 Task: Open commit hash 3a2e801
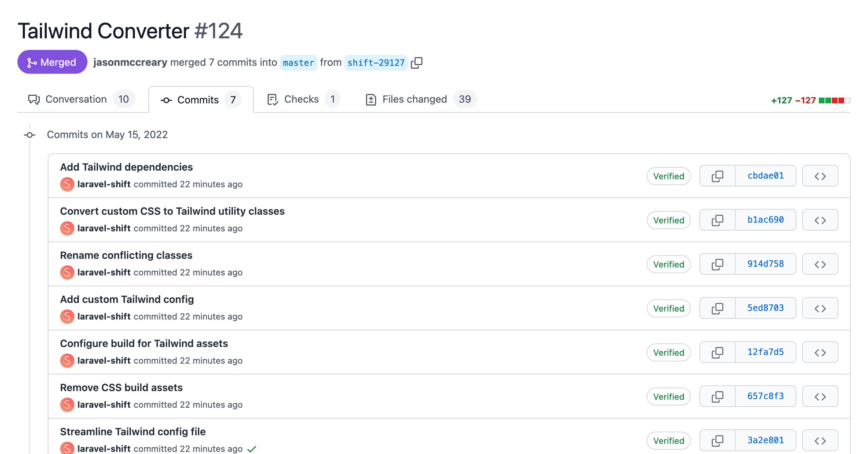(x=766, y=440)
